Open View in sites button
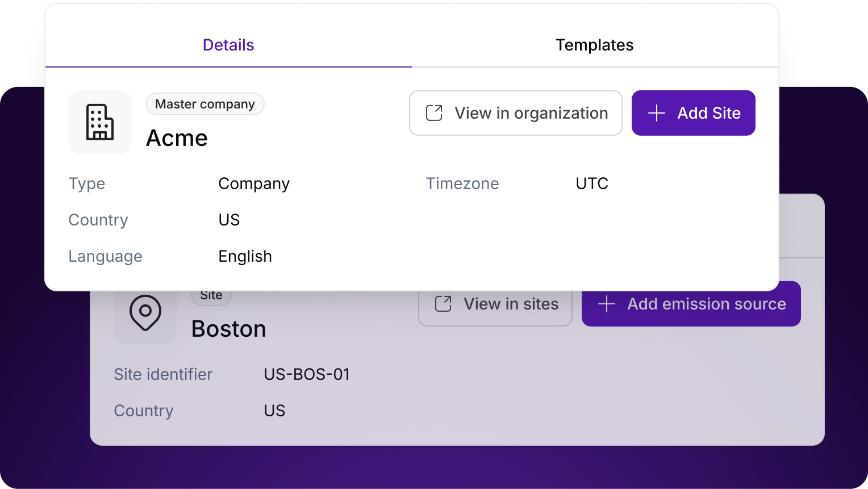This screenshot has height=489, width=868. click(x=495, y=307)
